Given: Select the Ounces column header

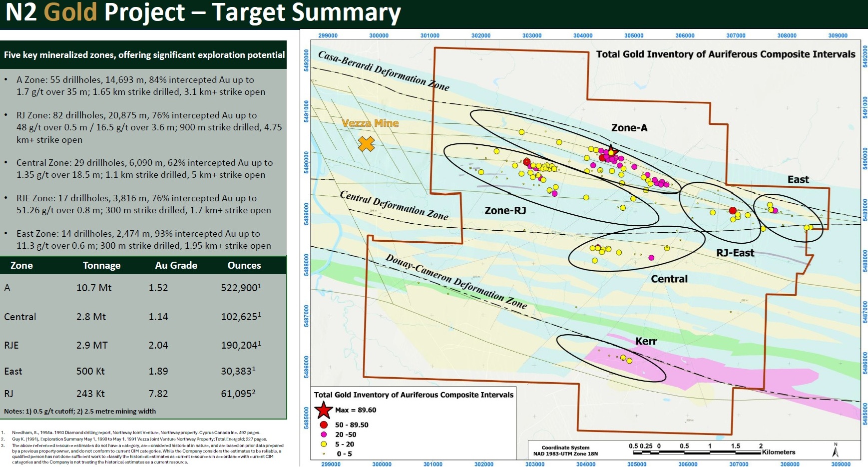Looking at the screenshot, I should 244,266.
